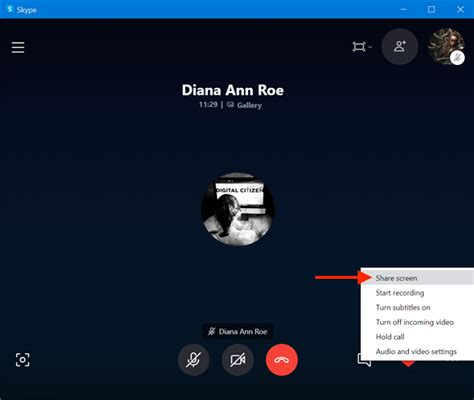The height and width of the screenshot is (400, 474).
Task: Open the hamburger menu in Skype
Action: [18, 47]
